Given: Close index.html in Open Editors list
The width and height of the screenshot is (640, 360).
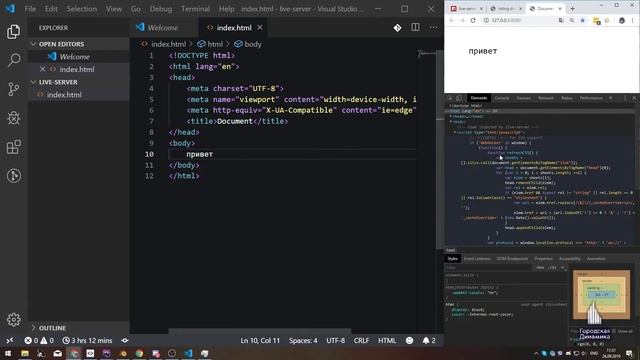Looking at the screenshot, I should coord(42,69).
